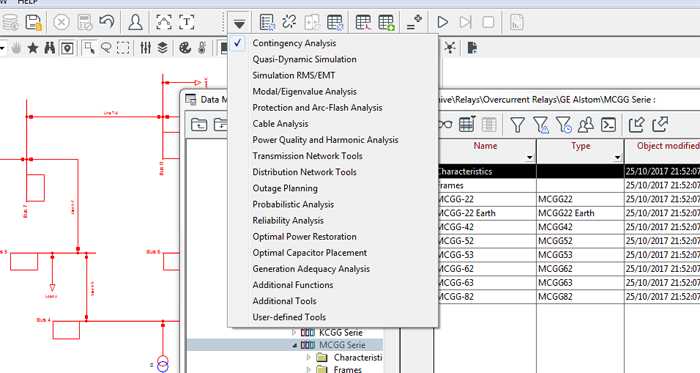The image size is (700, 373).
Task: Click filter with clock icon
Action: [x=563, y=125]
